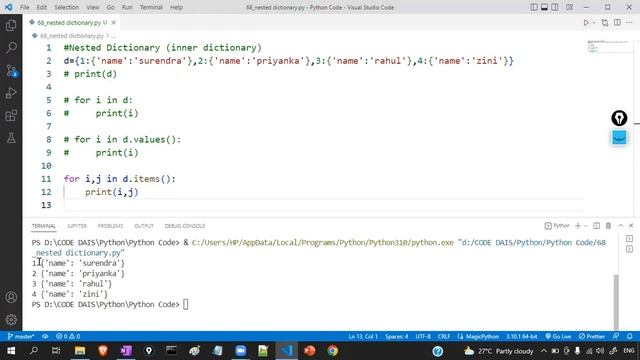
Task: Select Python interpreter 3.10.1 64-bit
Action: pyautogui.click(x=521, y=336)
